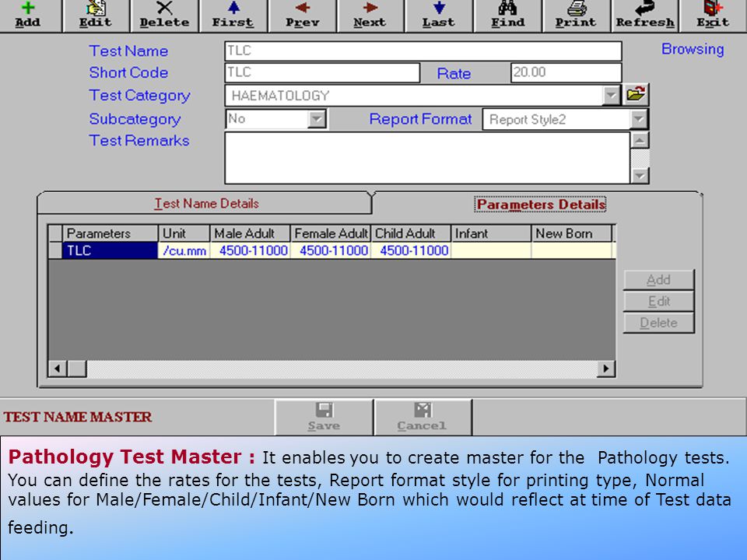Click the Child Adult column header
Viewport: 747px width, 560px height.
pyautogui.click(x=411, y=233)
